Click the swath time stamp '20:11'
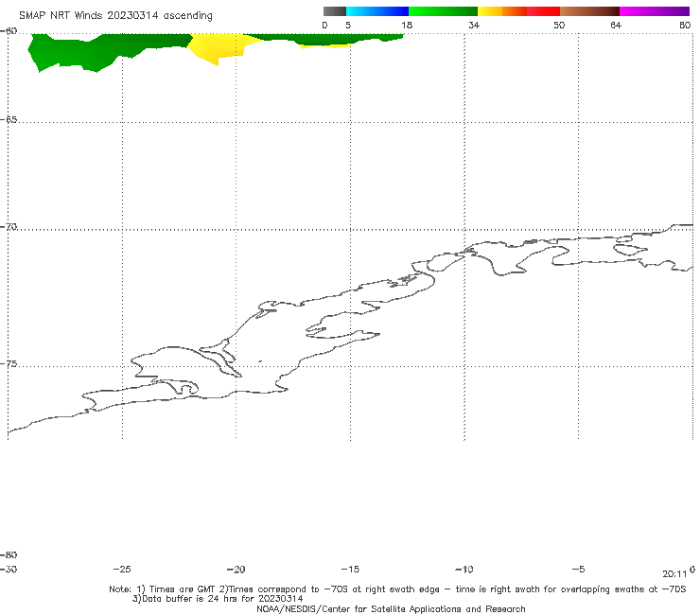700x615 pixels. pos(674,574)
